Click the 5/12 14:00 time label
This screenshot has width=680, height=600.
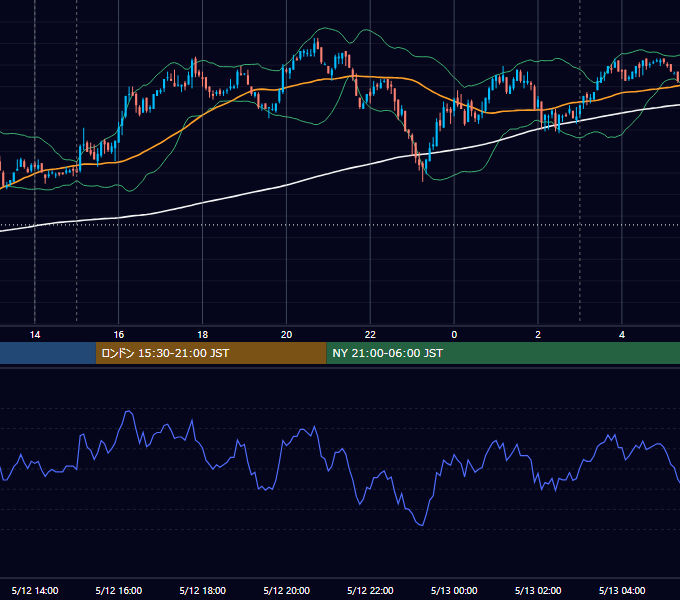[x=35, y=590]
